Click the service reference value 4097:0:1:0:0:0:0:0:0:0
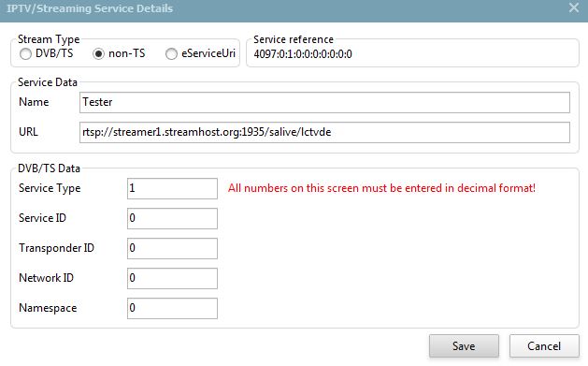The image size is (588, 366). (303, 54)
